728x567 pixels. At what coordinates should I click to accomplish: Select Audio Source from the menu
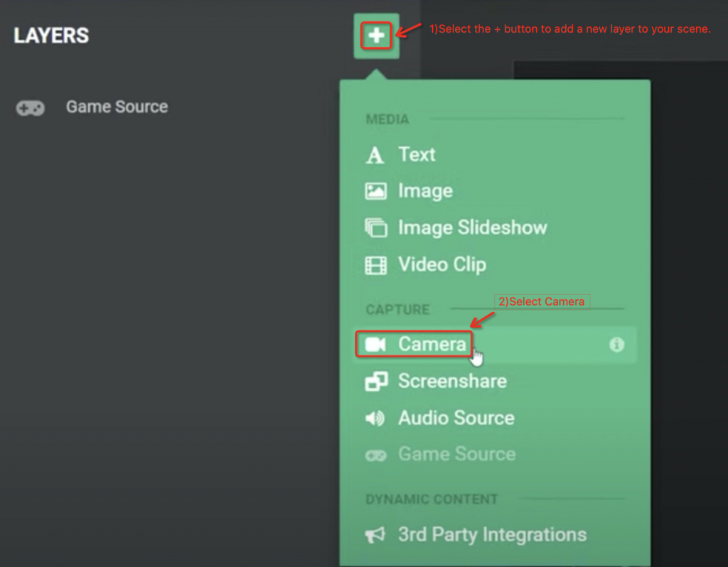pyautogui.click(x=456, y=418)
